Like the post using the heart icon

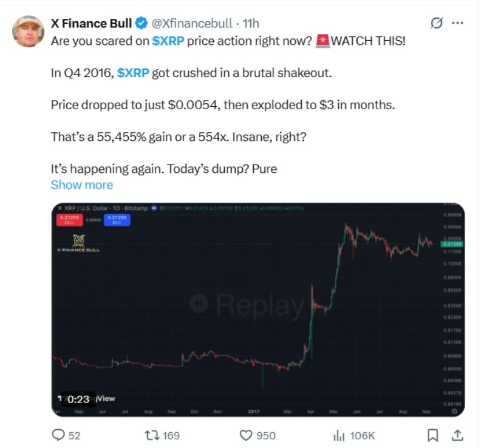[246, 435]
